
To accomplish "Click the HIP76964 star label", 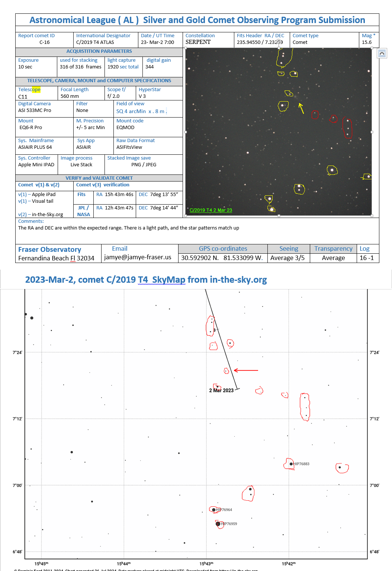I will (224, 510).
